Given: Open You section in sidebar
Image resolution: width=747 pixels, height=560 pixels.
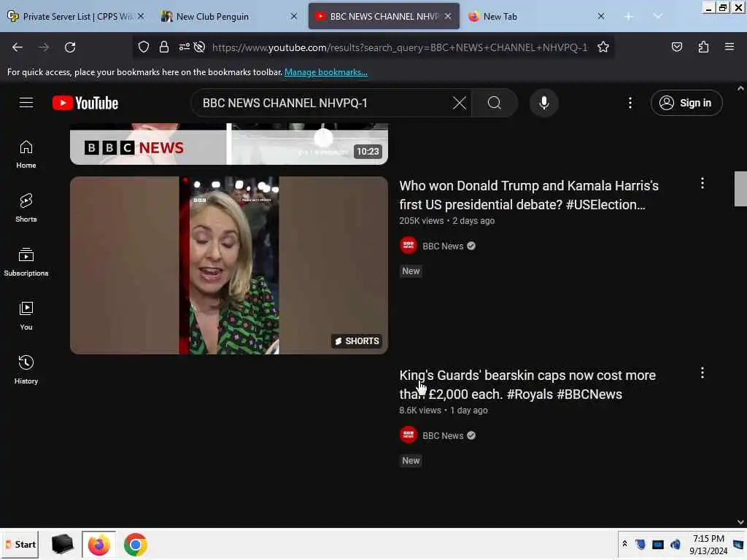Looking at the screenshot, I should coord(26,316).
